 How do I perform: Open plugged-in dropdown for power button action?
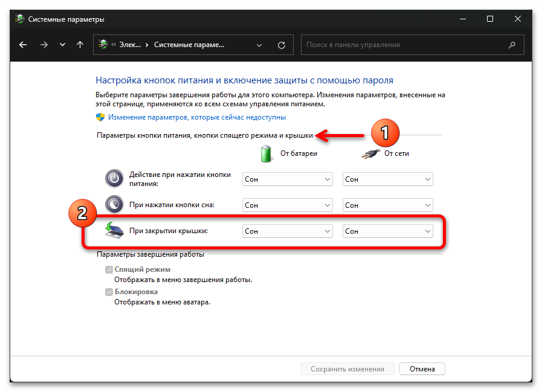point(387,179)
